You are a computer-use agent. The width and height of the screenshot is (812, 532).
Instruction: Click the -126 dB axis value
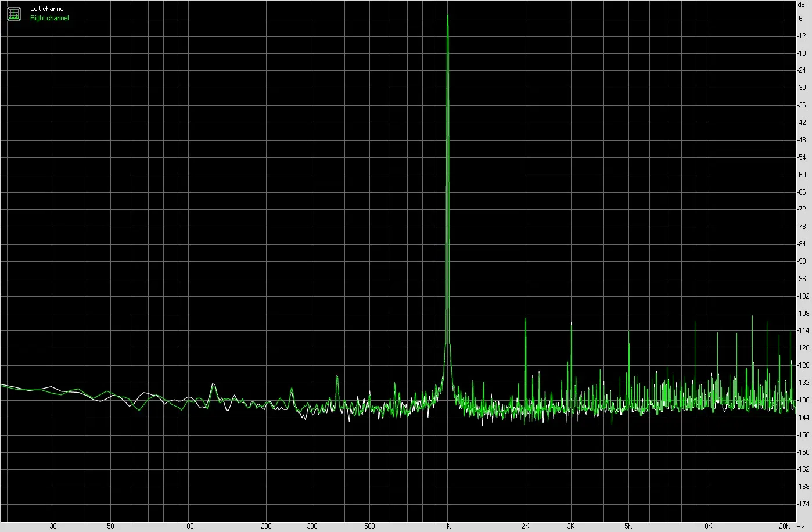[x=803, y=365]
